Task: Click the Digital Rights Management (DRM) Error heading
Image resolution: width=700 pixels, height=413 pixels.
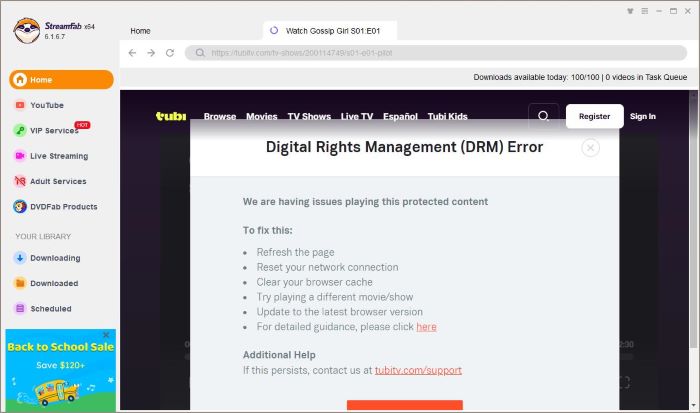Action: click(404, 147)
